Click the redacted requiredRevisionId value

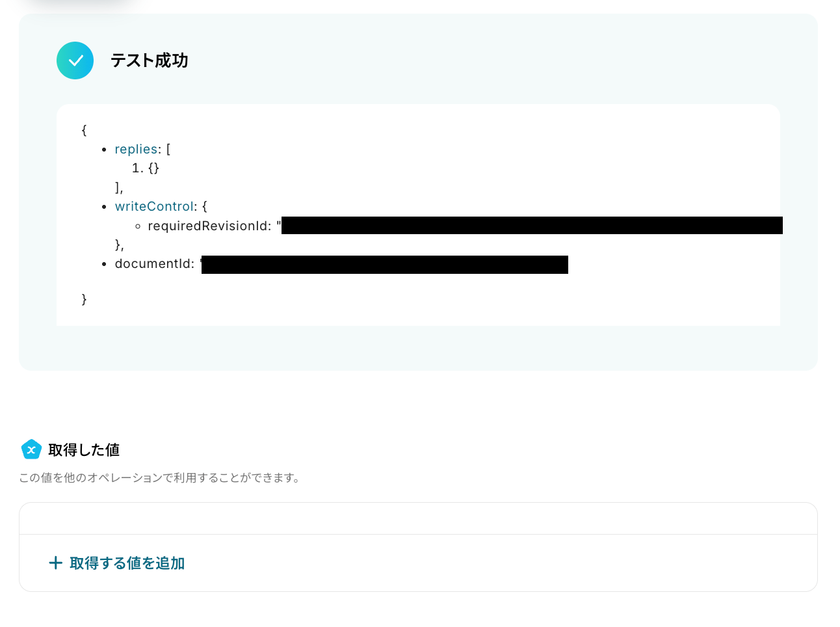[x=532, y=226]
